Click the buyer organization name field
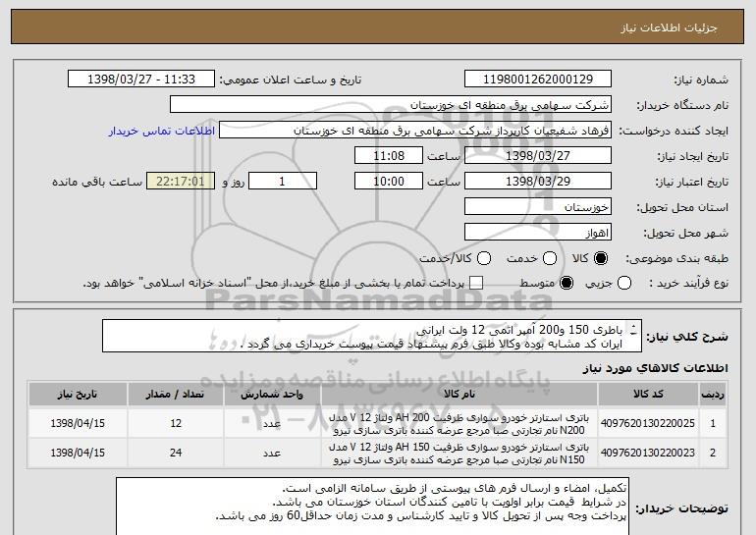 391,105
